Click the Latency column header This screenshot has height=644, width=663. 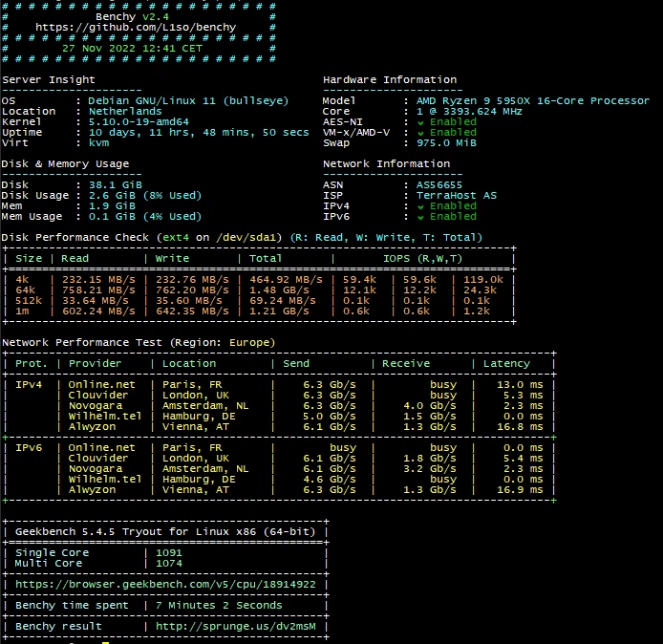(506, 363)
